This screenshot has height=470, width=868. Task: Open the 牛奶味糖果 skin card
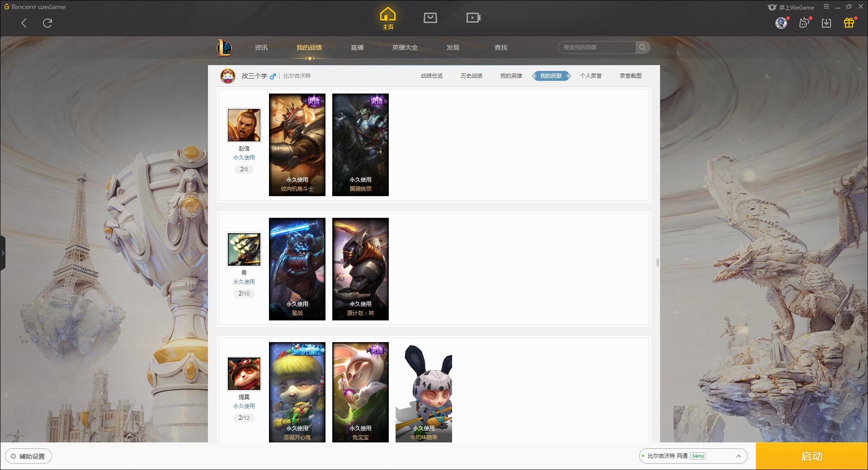click(x=424, y=392)
